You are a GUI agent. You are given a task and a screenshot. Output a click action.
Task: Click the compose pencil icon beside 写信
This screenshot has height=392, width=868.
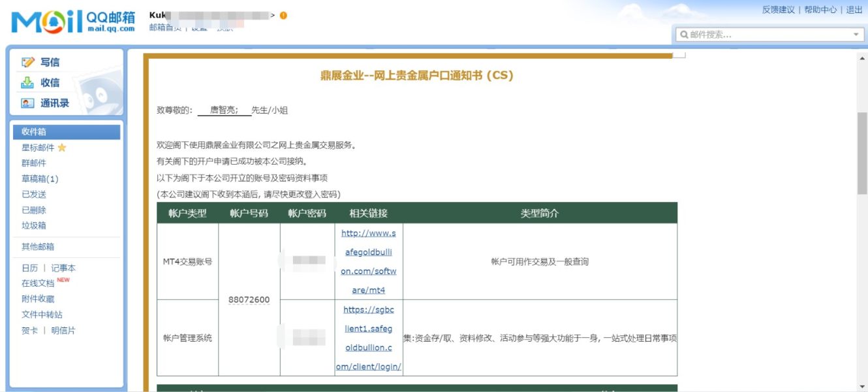point(27,63)
